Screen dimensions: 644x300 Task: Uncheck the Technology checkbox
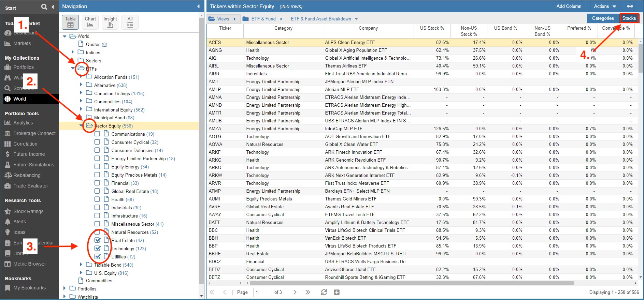(x=98, y=248)
